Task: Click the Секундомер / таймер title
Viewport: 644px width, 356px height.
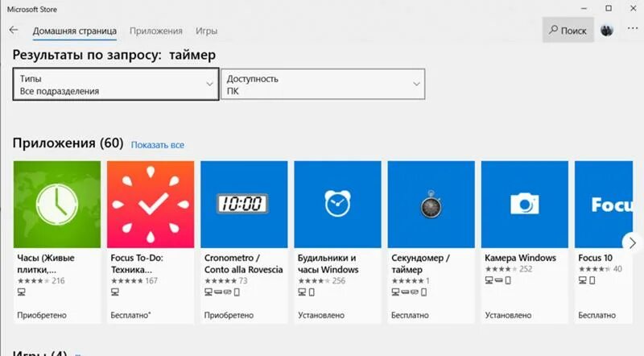Action: pyautogui.click(x=420, y=263)
